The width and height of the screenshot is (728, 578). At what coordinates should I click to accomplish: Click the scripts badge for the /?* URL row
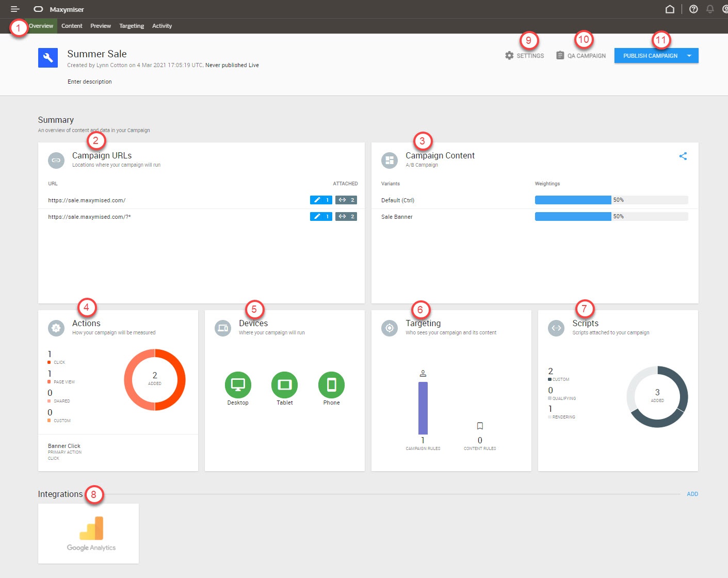click(346, 217)
